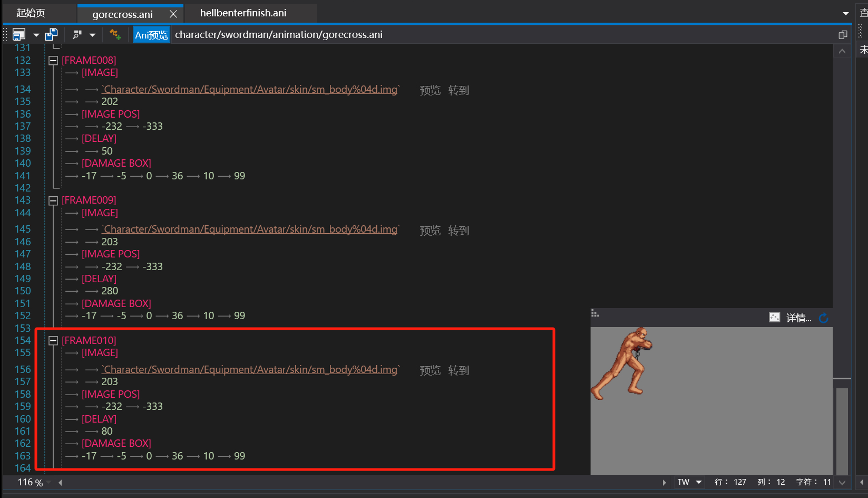Open the TW encoding dropdown
The height and width of the screenshot is (498, 868).
699,482
